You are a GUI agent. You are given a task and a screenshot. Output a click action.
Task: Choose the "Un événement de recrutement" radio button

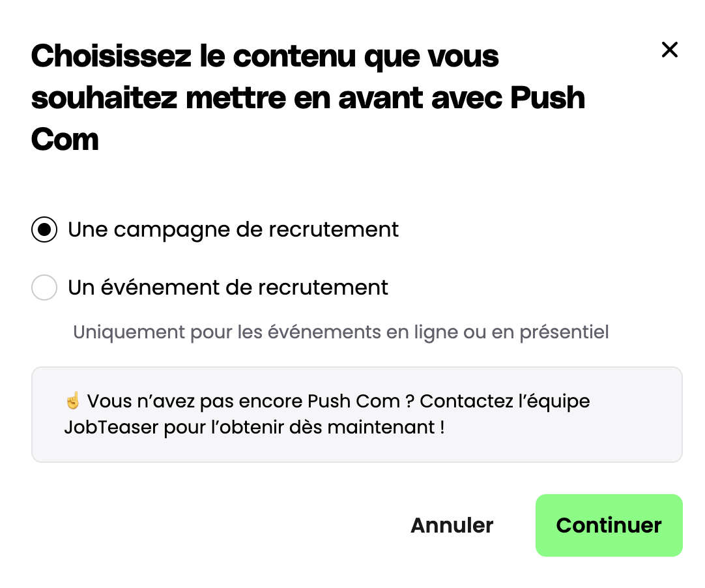click(x=44, y=287)
